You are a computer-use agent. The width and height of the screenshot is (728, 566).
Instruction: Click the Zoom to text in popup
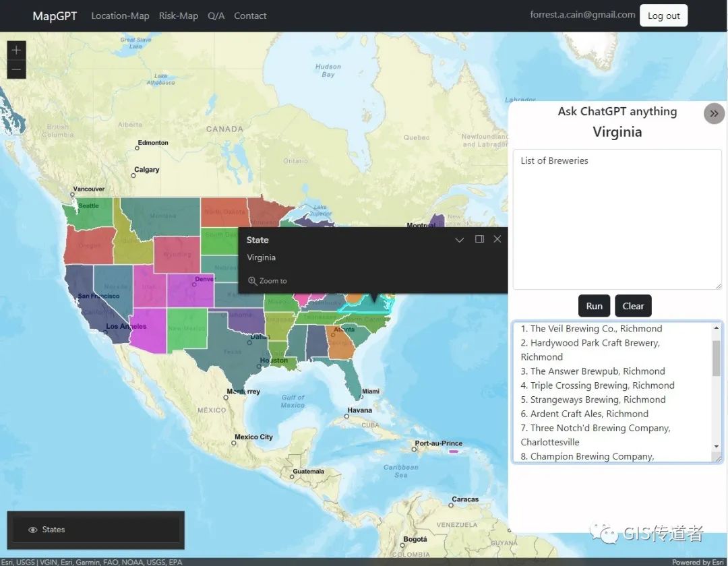coord(273,281)
